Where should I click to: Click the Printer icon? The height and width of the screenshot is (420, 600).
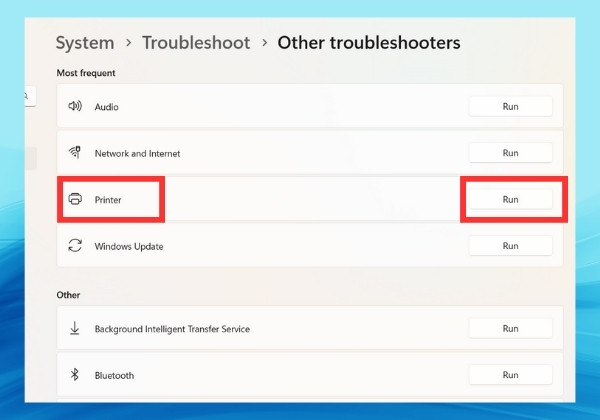coord(75,199)
